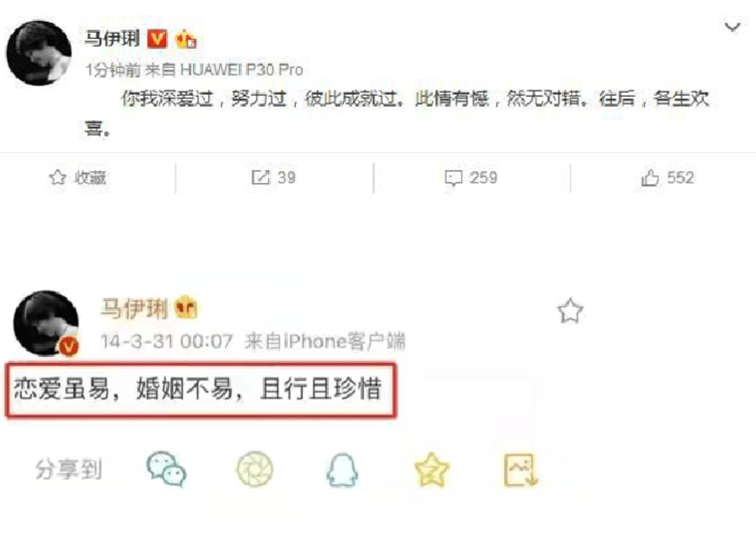Open the 马伊琍 username in the lower post
This screenshot has height=535, width=756.
pyautogui.click(x=134, y=308)
